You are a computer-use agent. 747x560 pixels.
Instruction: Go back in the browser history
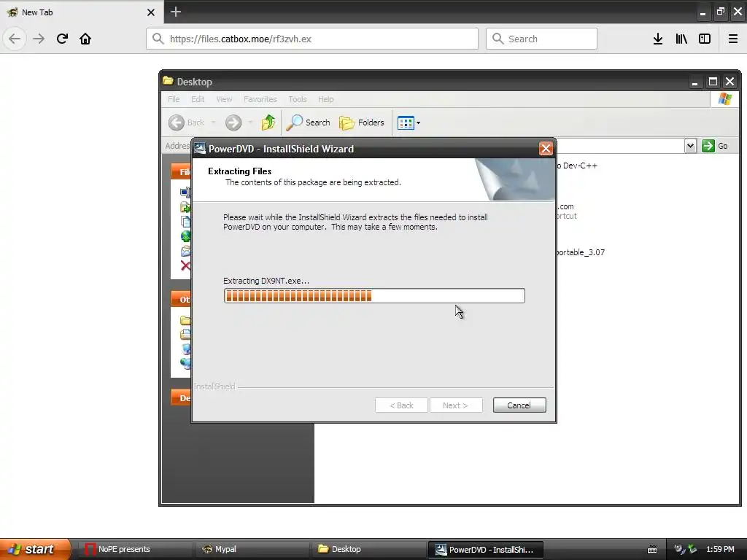coord(15,39)
